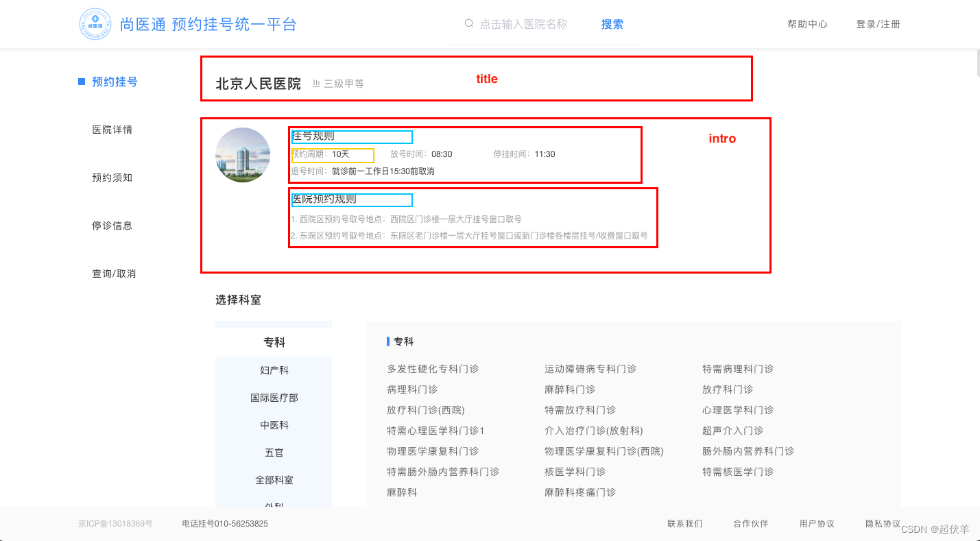Open 特需肠外肠内营养科门诊
This screenshot has width=980, height=541.
tap(443, 472)
